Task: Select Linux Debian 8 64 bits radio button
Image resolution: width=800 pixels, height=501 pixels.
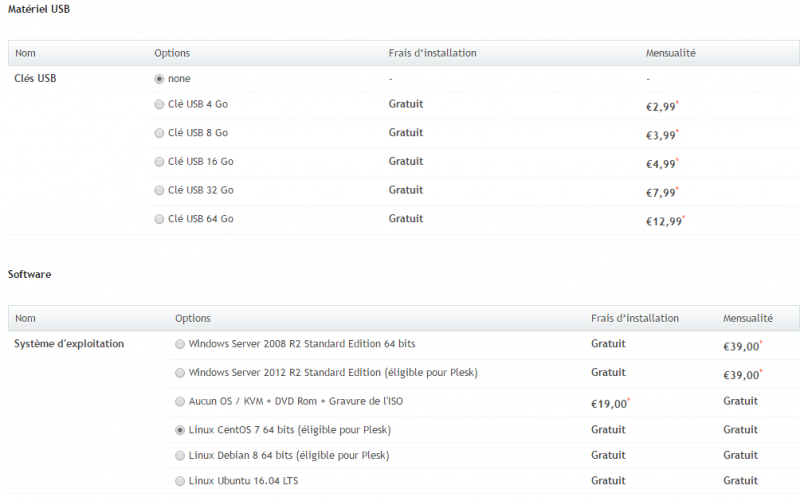Action: click(180, 456)
